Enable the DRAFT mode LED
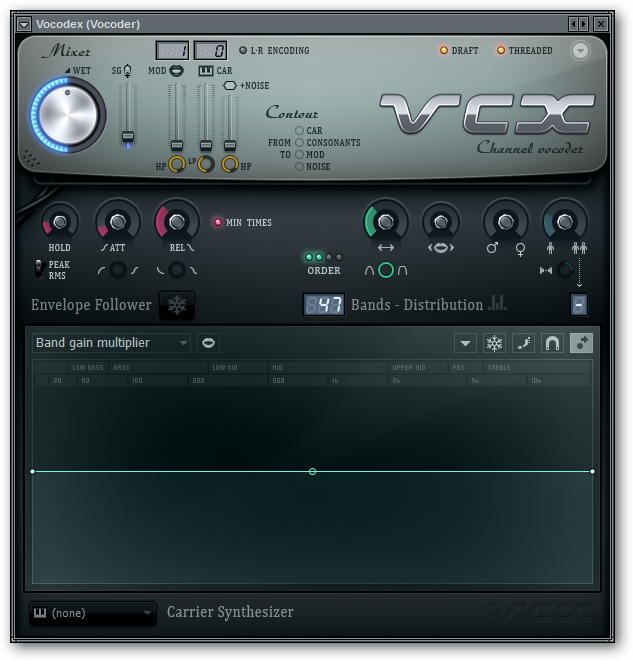 pyautogui.click(x=444, y=51)
